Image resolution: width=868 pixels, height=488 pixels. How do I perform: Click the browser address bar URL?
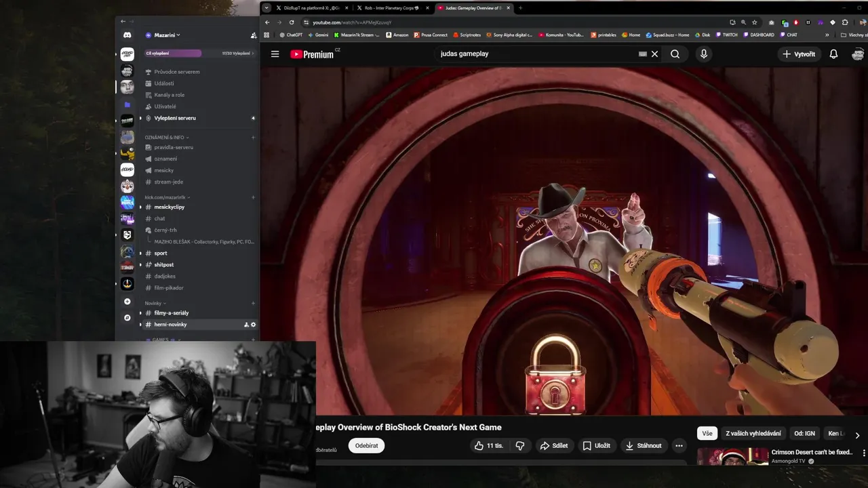click(352, 22)
